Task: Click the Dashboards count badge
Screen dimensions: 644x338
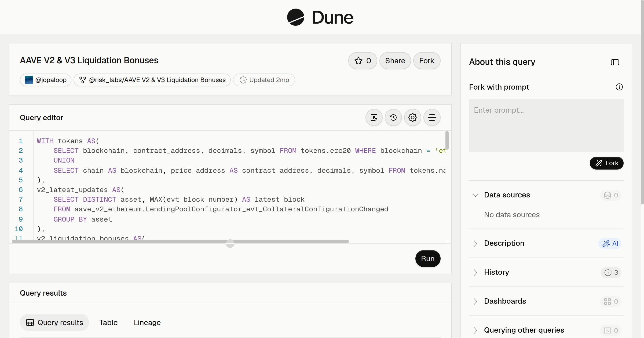Action: point(611,301)
